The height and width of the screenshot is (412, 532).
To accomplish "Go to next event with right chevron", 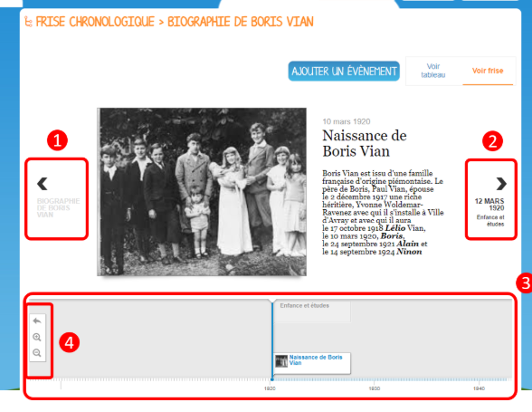I will [x=501, y=184].
